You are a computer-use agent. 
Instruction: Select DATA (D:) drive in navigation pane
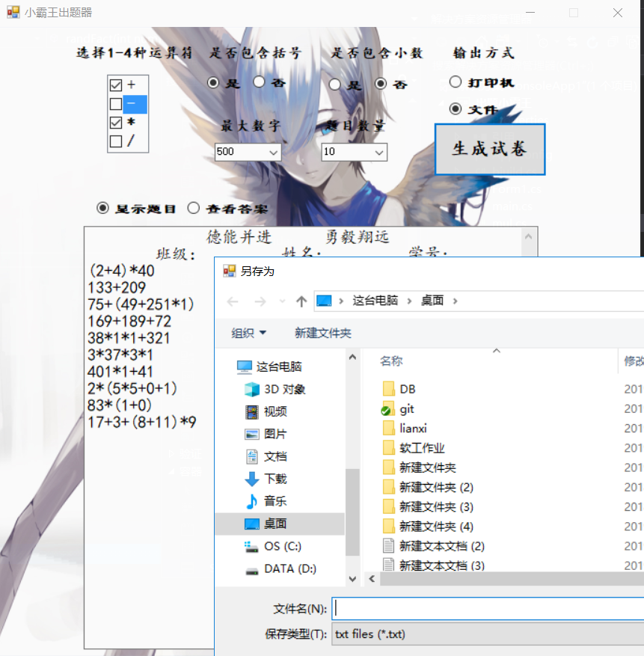point(280,569)
